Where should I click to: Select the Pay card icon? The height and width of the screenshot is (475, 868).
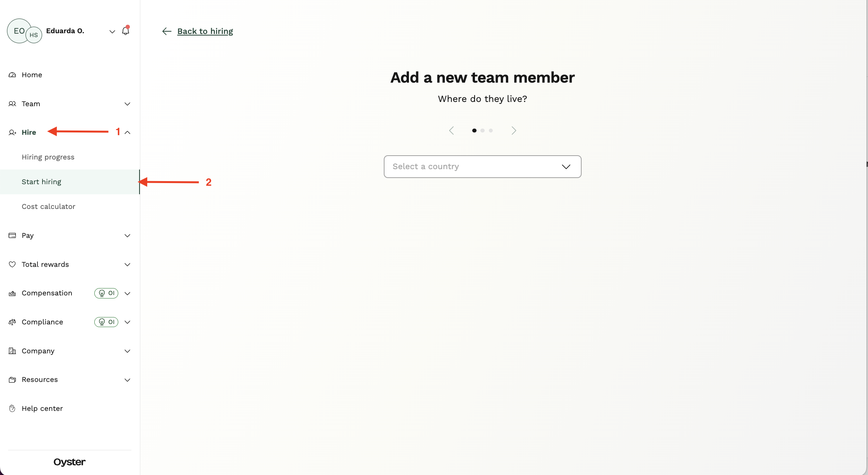point(12,235)
